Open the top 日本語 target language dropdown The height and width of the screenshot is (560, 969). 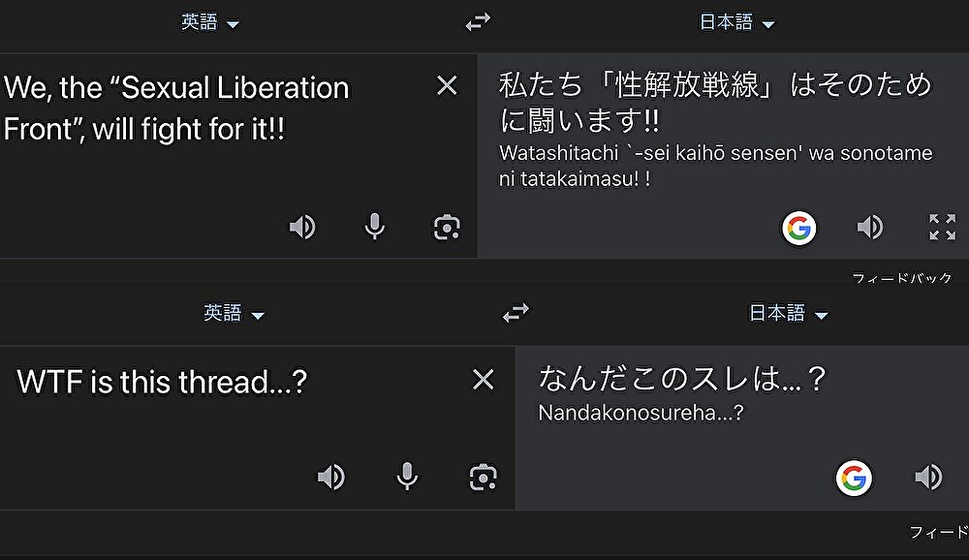[736, 22]
